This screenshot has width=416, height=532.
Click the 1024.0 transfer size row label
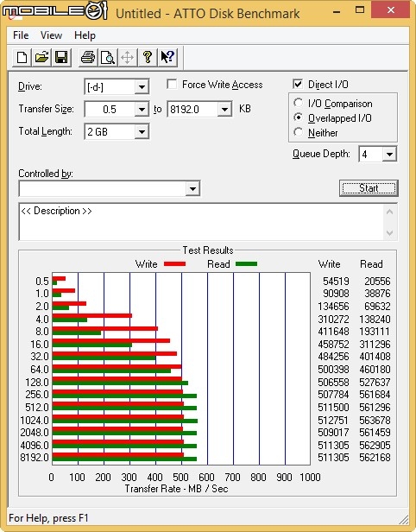tap(35, 421)
